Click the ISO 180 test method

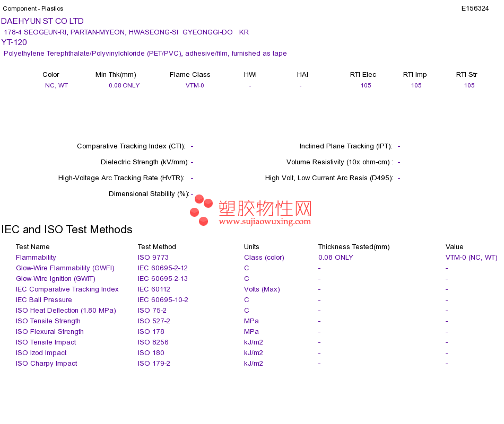pos(151,352)
